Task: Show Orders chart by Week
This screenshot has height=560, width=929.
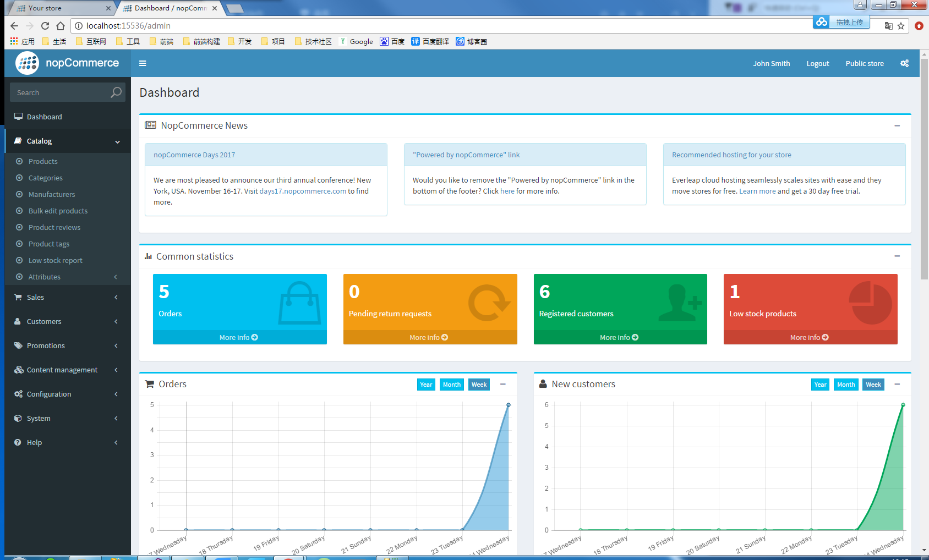Action: click(x=479, y=385)
